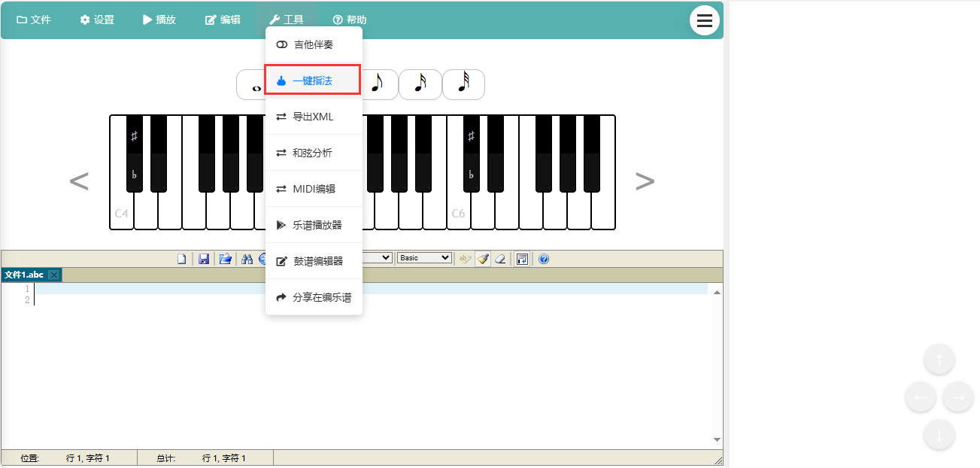
Task: Click the black key right of C4
Action: (x=135, y=153)
